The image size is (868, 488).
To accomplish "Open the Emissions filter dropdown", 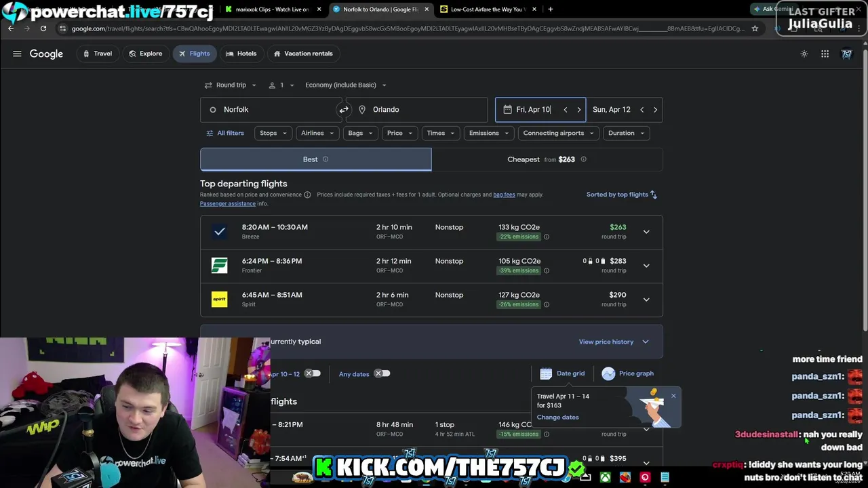I will [489, 133].
